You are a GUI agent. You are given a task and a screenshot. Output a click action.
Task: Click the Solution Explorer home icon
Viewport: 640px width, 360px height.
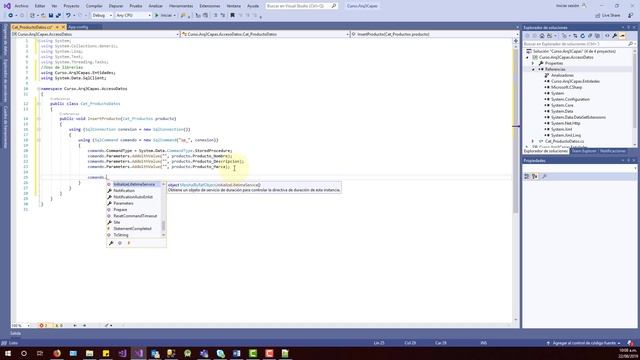tap(542, 36)
